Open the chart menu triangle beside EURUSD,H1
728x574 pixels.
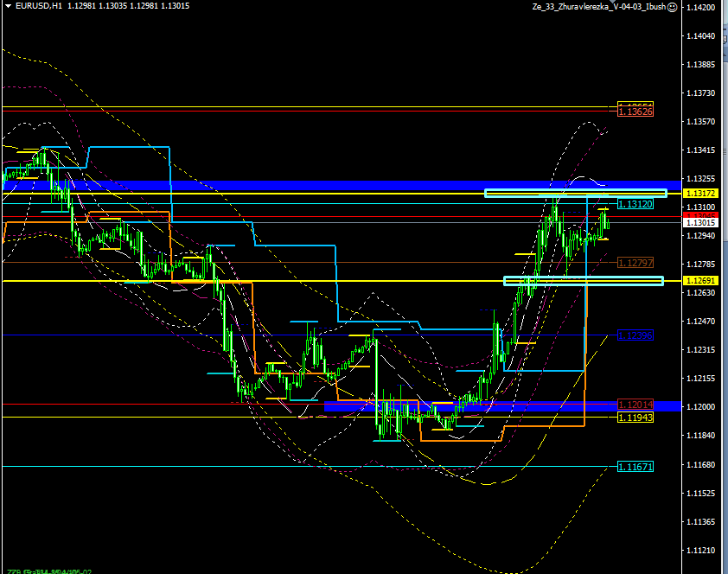8,6
